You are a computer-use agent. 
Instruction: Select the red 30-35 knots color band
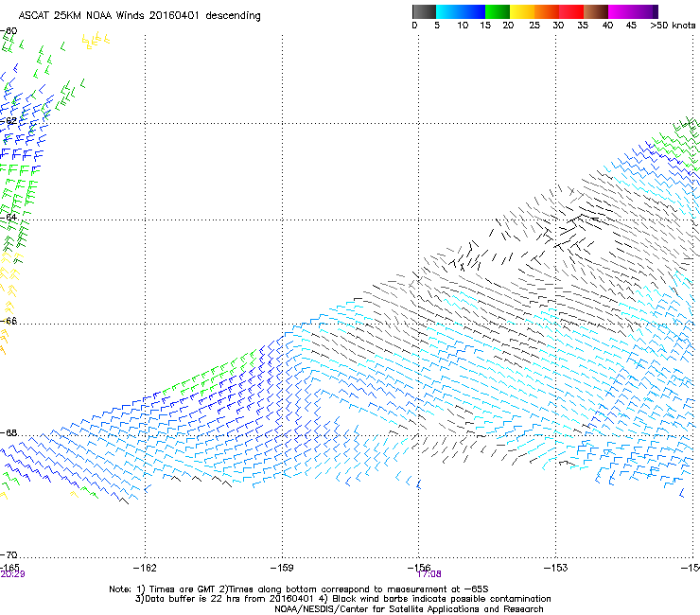coord(571,11)
